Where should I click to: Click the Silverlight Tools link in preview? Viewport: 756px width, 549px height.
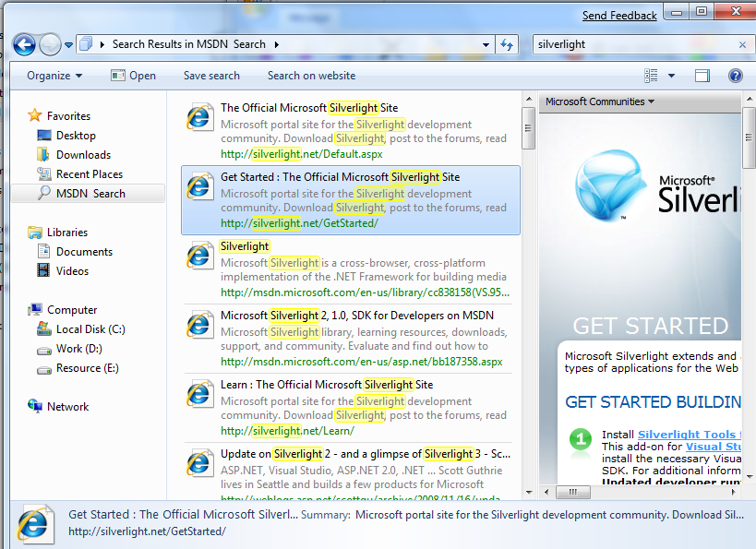(x=689, y=435)
